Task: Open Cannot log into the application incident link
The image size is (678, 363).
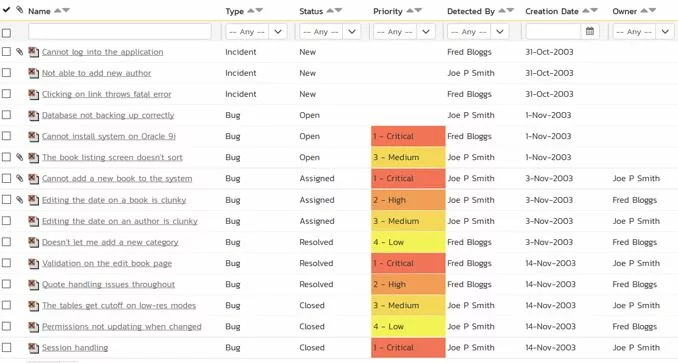Action: (x=102, y=52)
